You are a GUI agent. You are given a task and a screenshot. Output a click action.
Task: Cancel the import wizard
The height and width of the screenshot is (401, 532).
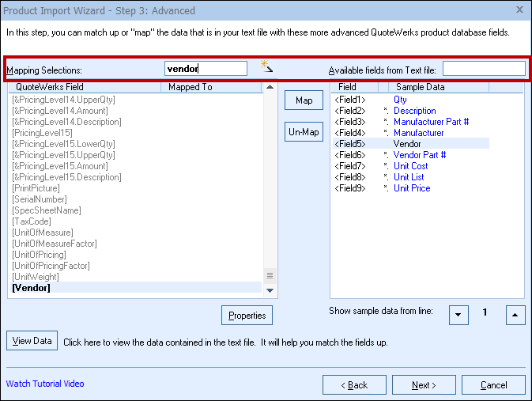tap(492, 385)
